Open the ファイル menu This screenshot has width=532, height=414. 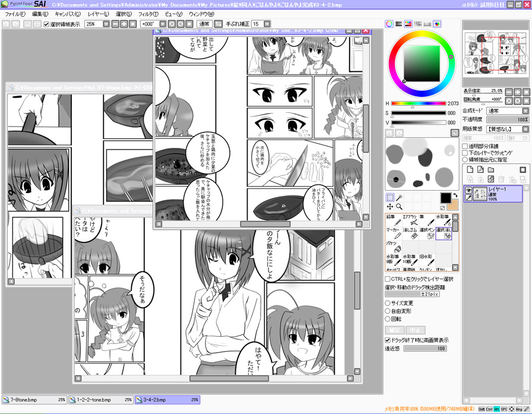pos(15,14)
